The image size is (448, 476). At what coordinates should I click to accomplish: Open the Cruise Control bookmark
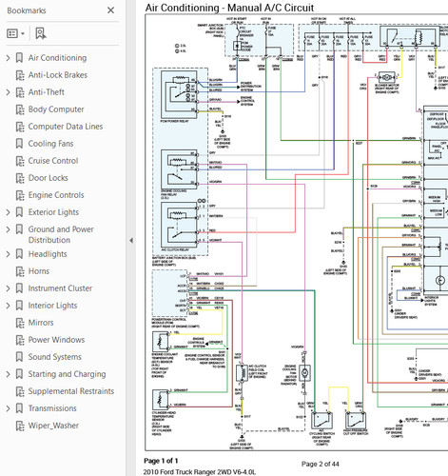53,161
